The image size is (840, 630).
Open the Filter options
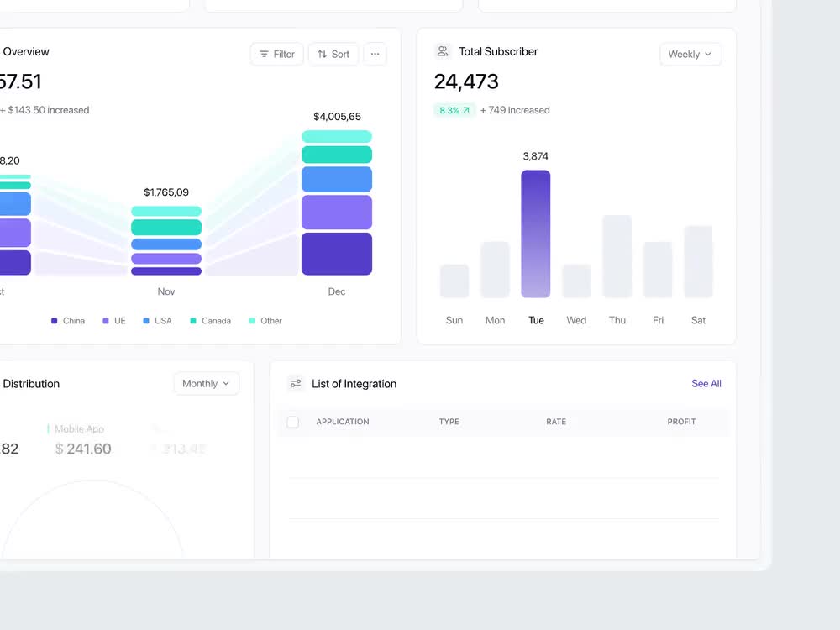(277, 54)
